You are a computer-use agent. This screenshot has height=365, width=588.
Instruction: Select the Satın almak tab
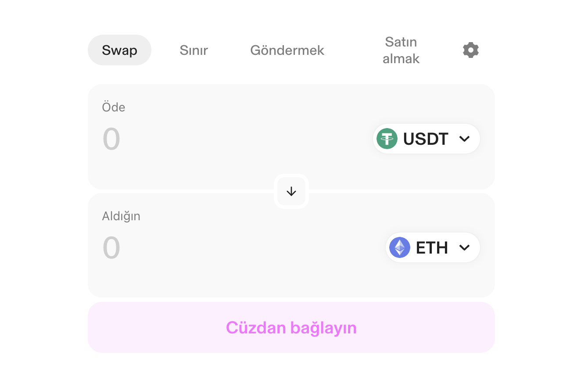point(401,50)
